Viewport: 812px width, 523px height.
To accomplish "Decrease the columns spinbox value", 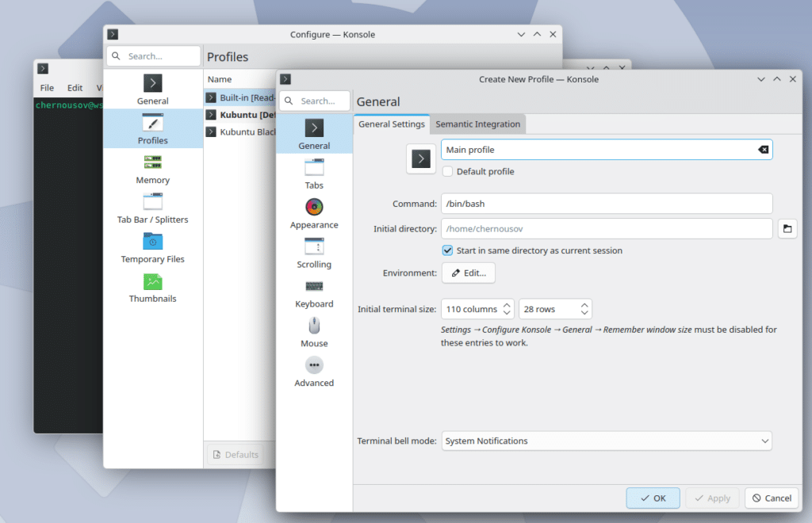I will [x=507, y=313].
